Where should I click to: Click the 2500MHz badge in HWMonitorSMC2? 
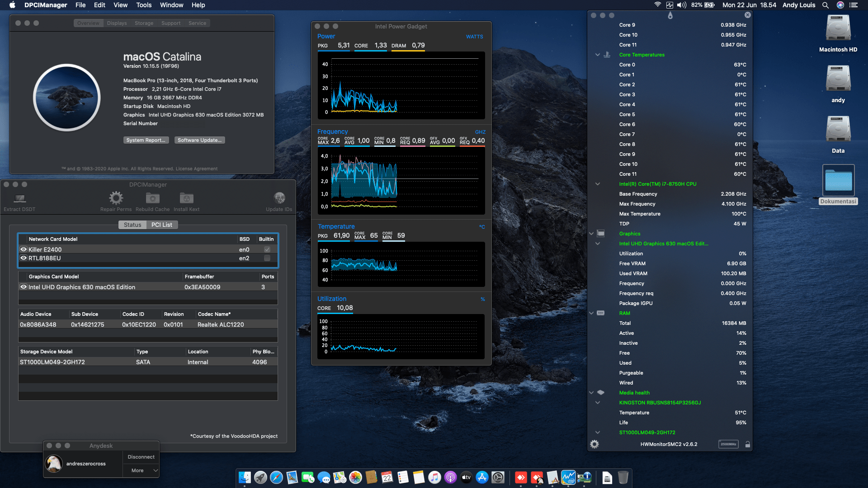click(728, 444)
